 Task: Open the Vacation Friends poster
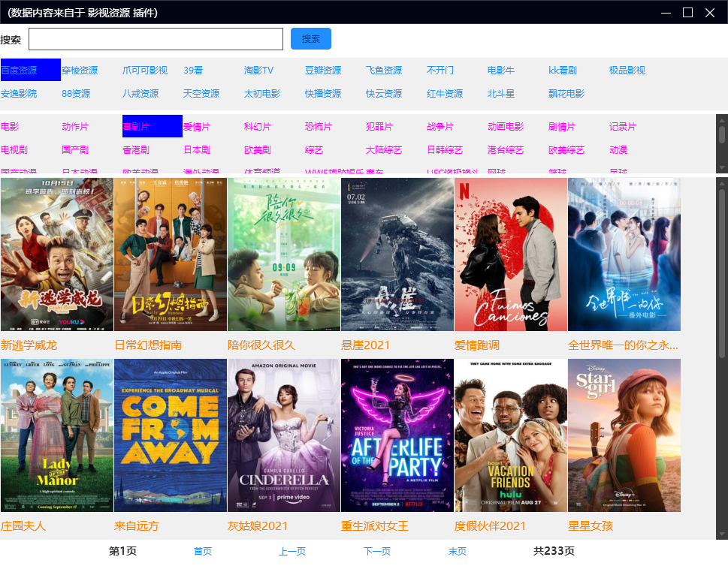[511, 435]
